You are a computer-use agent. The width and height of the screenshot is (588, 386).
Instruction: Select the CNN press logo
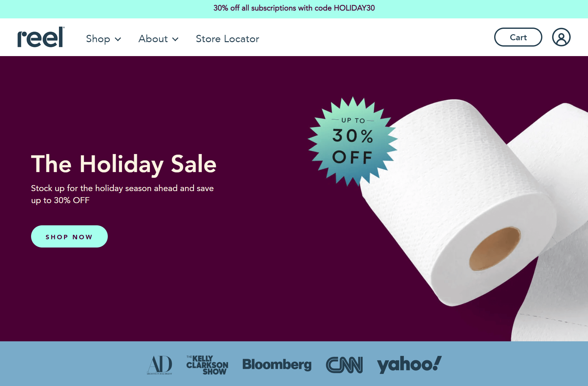tap(344, 365)
